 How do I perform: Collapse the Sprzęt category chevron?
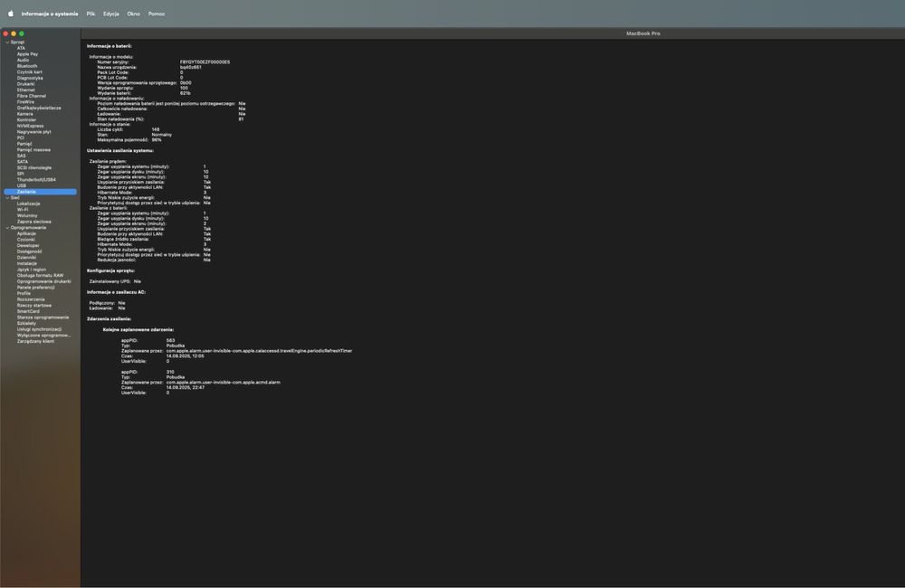pos(7,43)
